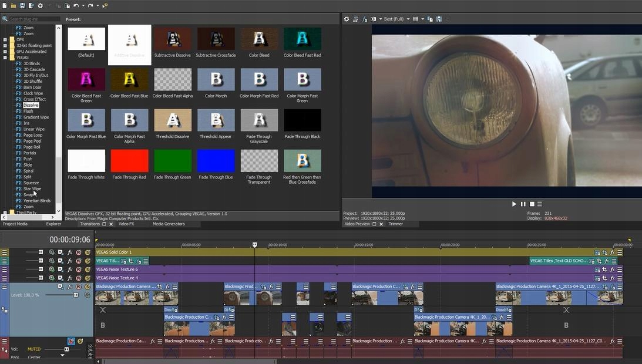Toggle mute on the VEGAS Noise Texture 6 track

[x=79, y=269]
